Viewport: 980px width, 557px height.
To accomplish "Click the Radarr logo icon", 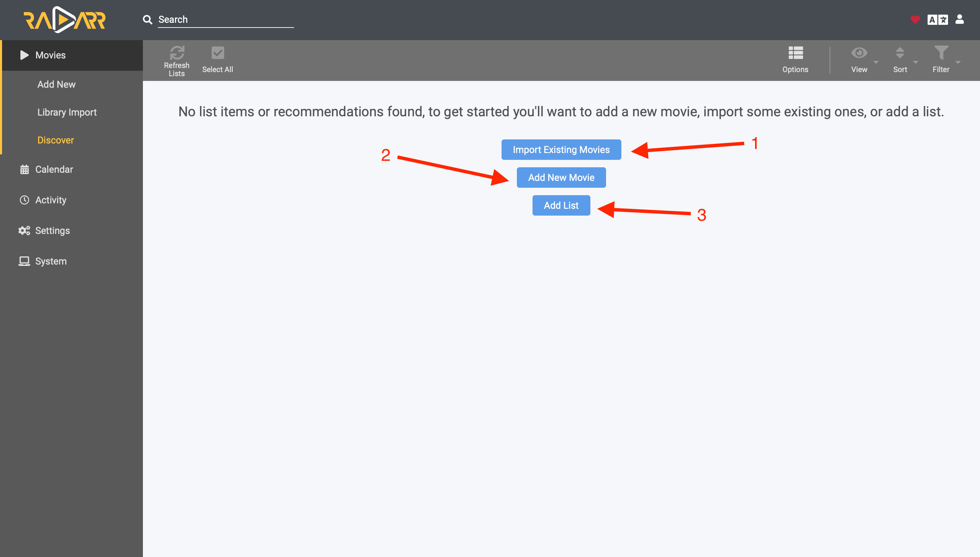I will [64, 19].
